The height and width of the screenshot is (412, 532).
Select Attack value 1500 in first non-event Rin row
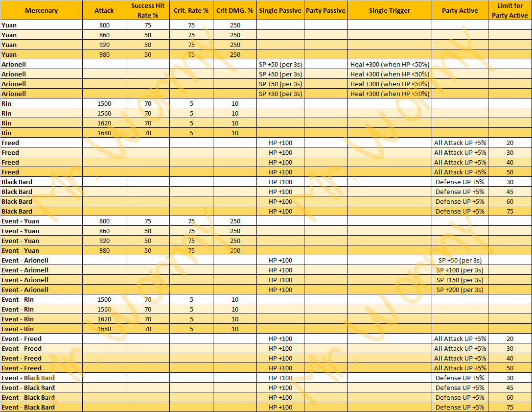[104, 103]
